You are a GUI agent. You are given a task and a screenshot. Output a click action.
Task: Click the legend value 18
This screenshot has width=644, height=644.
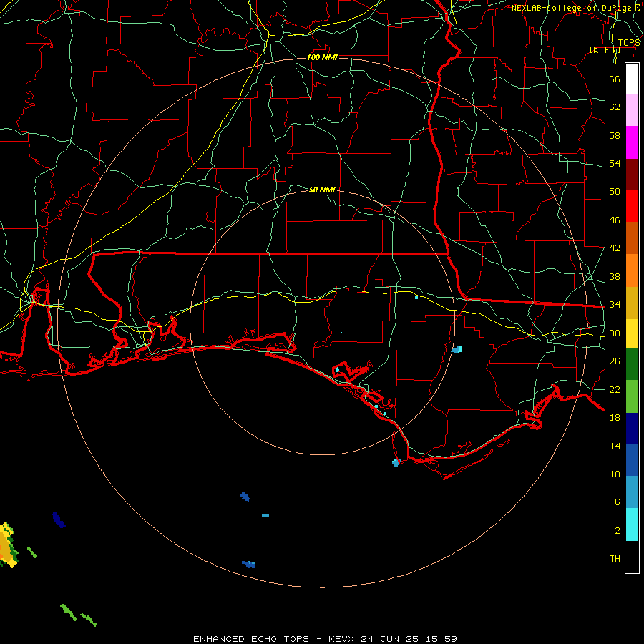615,418
